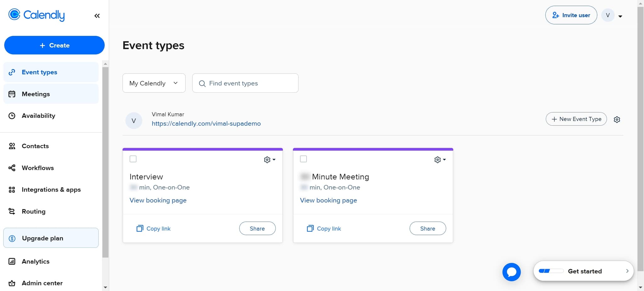The height and width of the screenshot is (291, 644).
Task: Check the Interview event card checkbox
Action: pos(133,159)
